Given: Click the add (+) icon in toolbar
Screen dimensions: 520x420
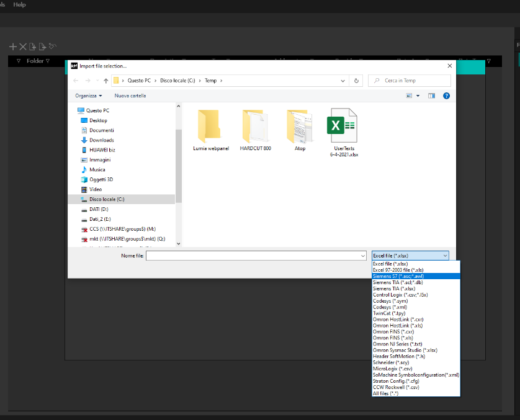Looking at the screenshot, I should pos(12,47).
